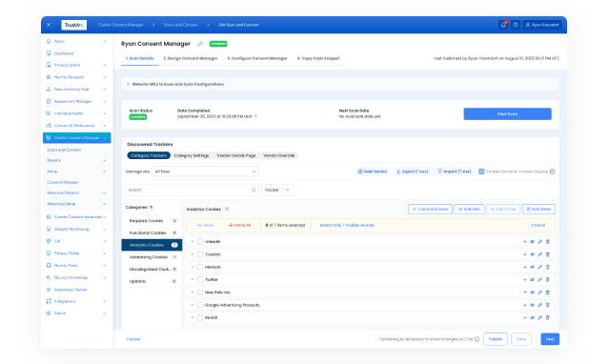This screenshot has height=364, width=609.
Task: Delete the Google Advertising Products row
Action: [548, 305]
